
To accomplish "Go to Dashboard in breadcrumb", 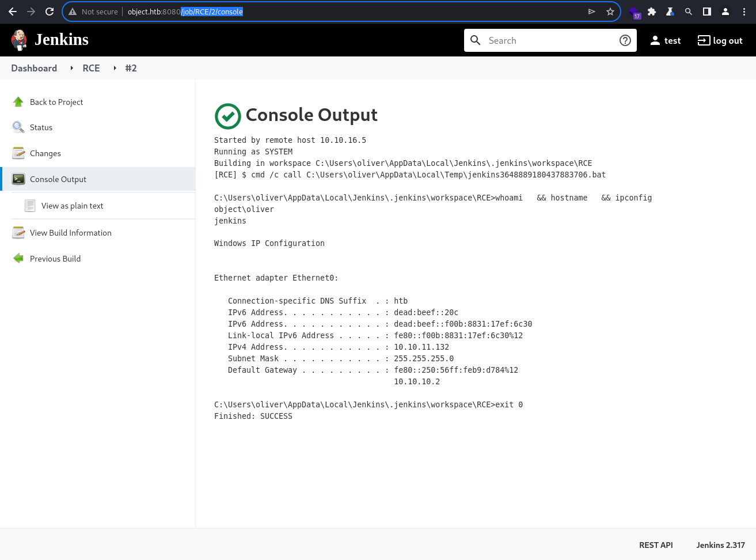I will coord(34,68).
